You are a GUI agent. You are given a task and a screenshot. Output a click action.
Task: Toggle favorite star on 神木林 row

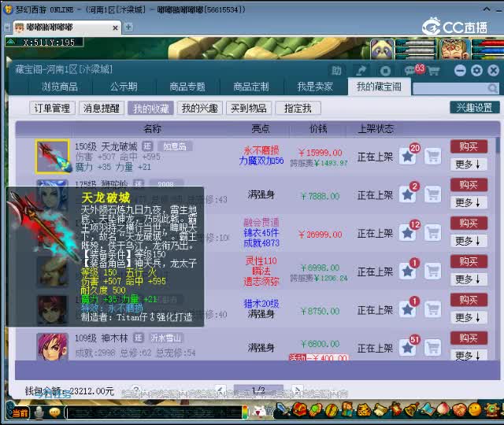[408, 348]
